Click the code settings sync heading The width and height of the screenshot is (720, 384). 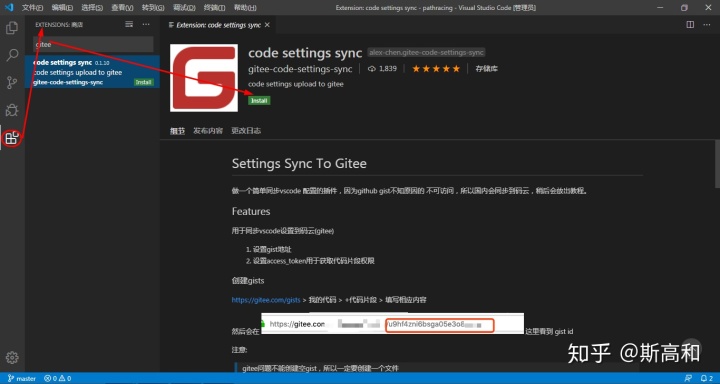[x=305, y=53]
